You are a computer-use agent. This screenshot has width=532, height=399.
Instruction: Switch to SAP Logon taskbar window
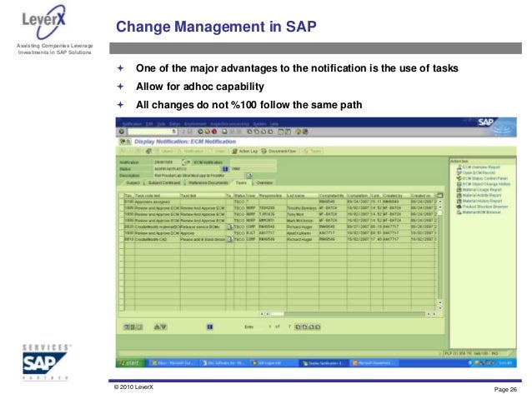click(x=274, y=363)
